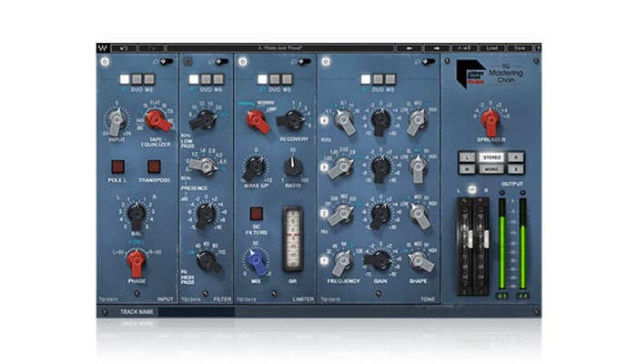This screenshot has width=637, height=364.
Task: Toggle Tone band 3 enable button
Action: click(324, 167)
